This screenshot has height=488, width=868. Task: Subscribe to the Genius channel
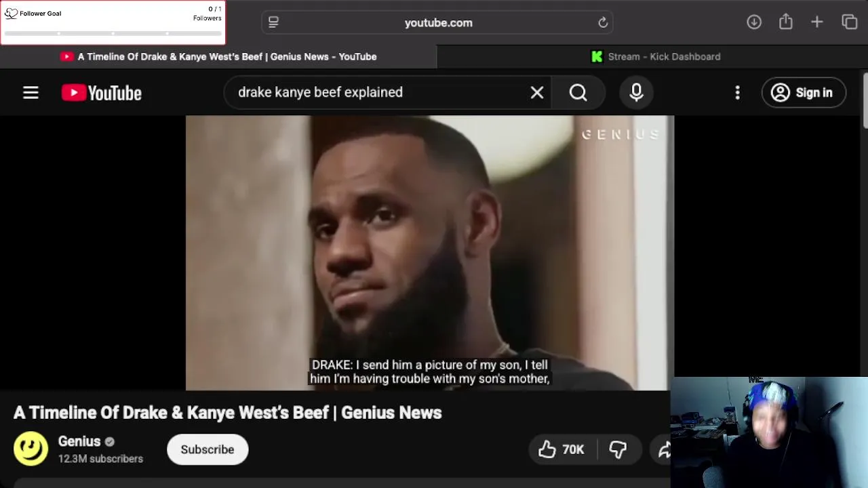tap(208, 449)
